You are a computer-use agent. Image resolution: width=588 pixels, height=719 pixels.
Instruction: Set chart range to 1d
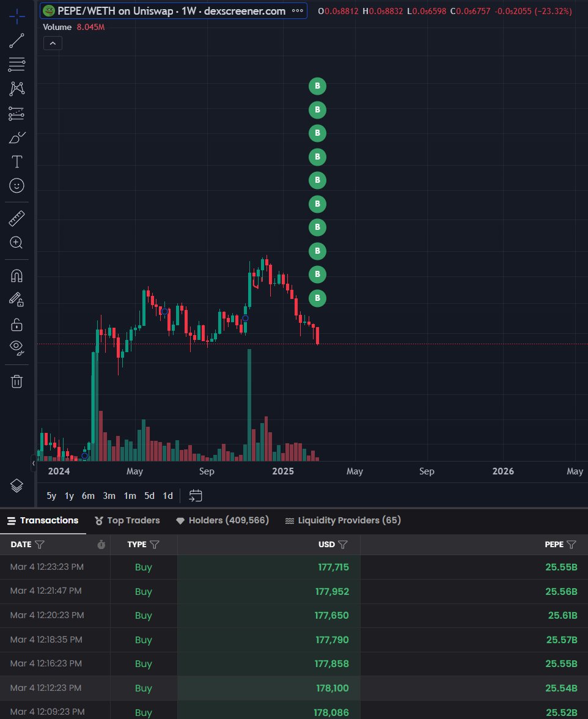pos(167,496)
